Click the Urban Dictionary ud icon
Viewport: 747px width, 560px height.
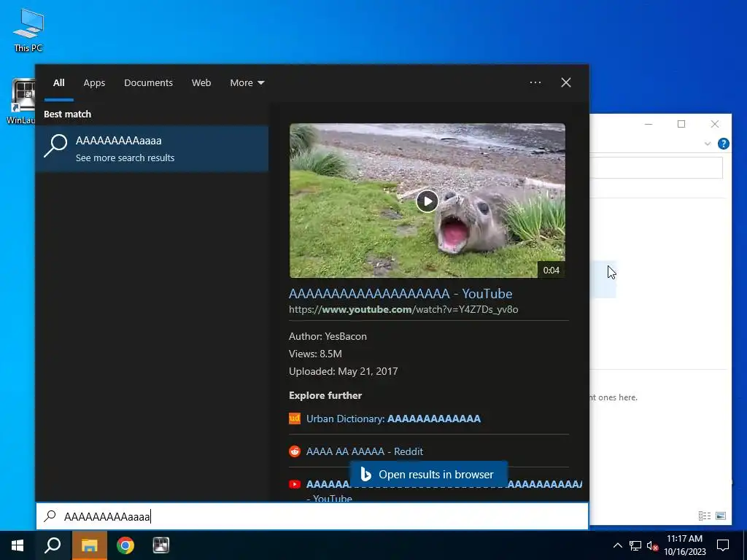295,419
